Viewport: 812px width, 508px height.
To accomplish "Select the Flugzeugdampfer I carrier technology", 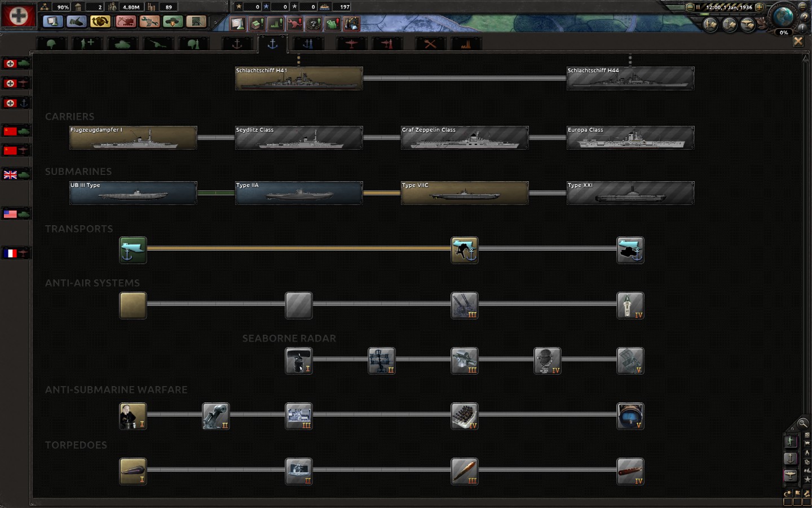I will [x=133, y=138].
